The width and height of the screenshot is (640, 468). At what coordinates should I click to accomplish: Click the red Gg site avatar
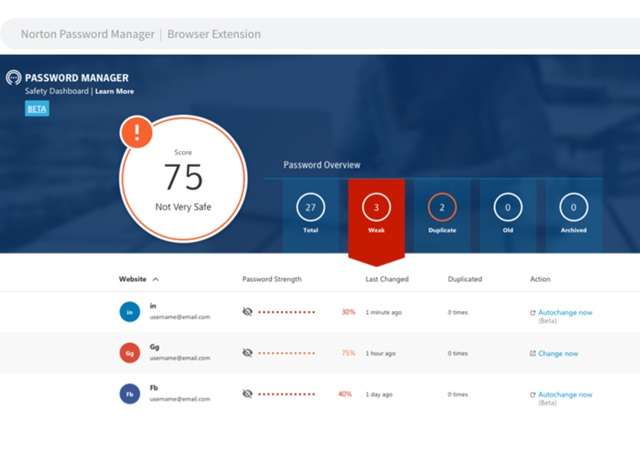click(130, 353)
